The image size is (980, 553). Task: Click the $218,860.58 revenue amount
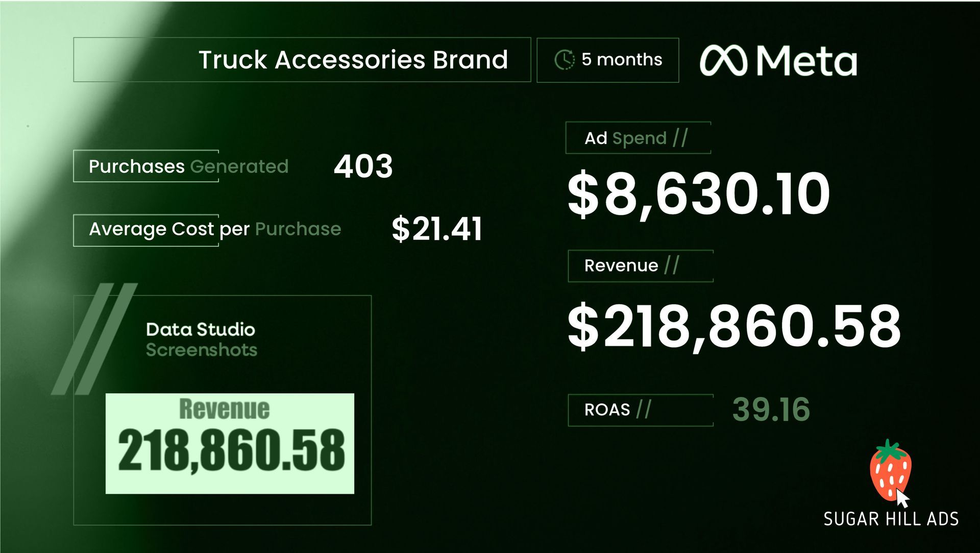[734, 326]
